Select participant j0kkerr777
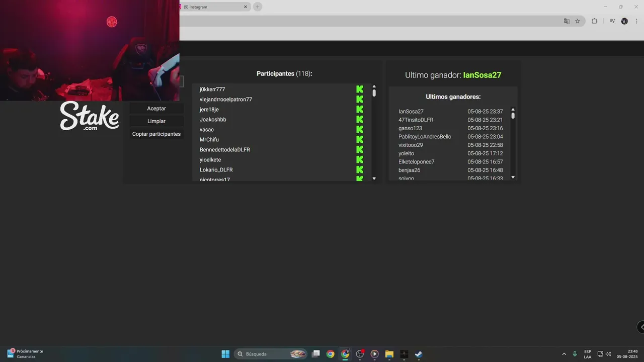This screenshot has height=362, width=644. coord(212,89)
